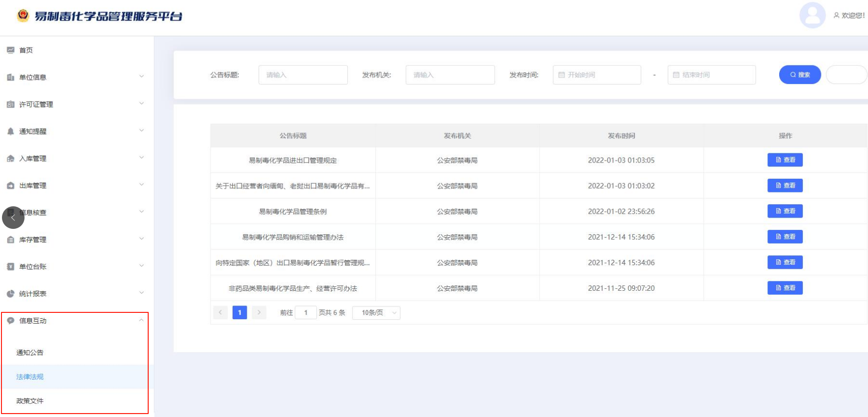Screen dimensions: 868x417
Task: Click 查看 for 易制毒化学品管理条例 row
Action: [785, 211]
